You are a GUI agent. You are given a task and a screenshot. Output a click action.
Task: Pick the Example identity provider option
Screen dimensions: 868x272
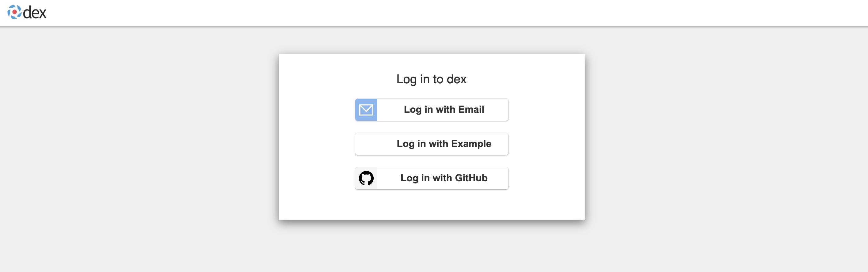(x=431, y=144)
